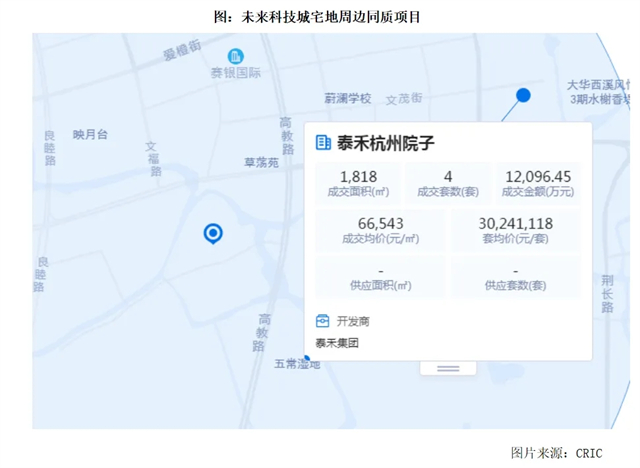Click the 荆长路 road label

(607, 294)
